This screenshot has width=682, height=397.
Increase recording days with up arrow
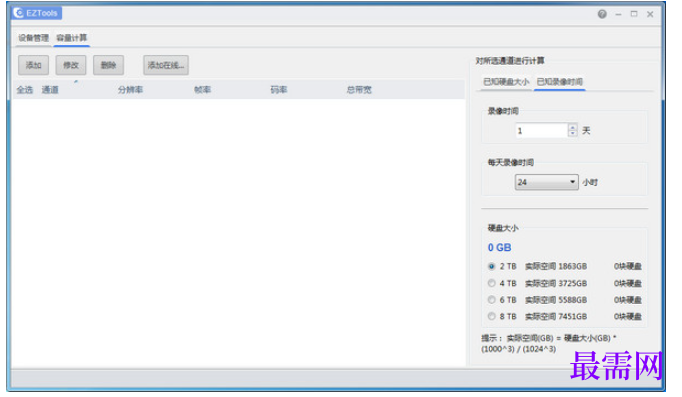(572, 127)
